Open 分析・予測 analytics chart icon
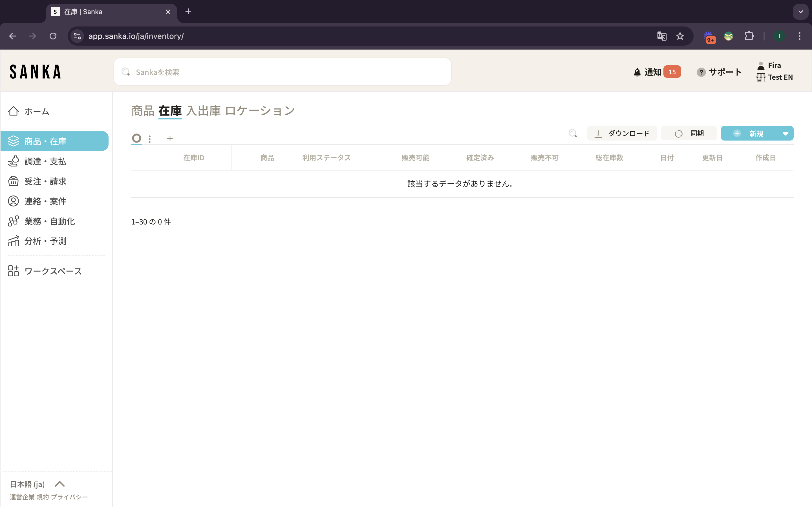The image size is (812, 507). click(x=14, y=241)
